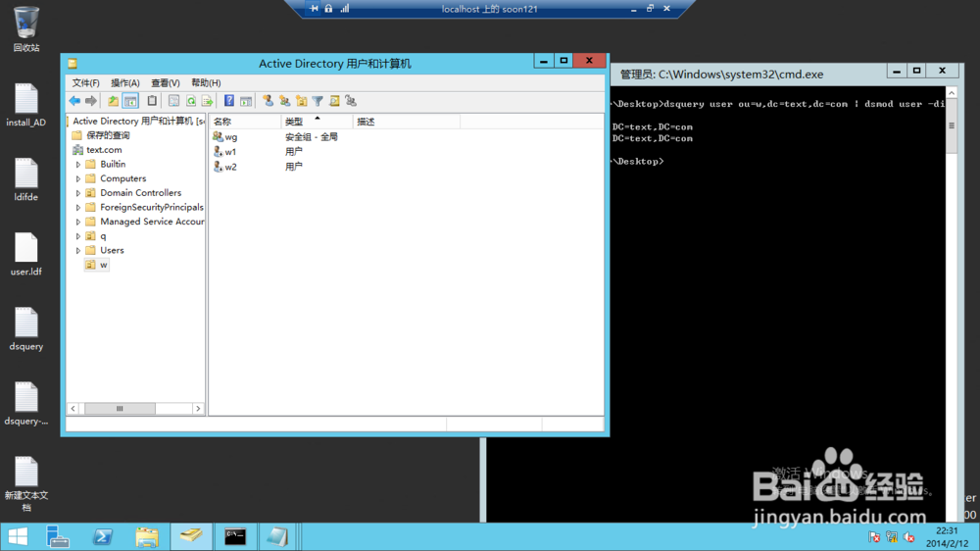Expand ForeignSecurityPrincipals tree node
The width and height of the screenshot is (980, 551).
click(x=78, y=208)
